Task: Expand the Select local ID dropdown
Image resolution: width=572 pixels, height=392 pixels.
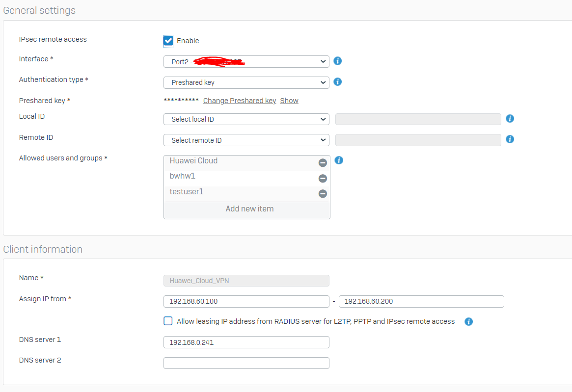Action: click(x=246, y=119)
